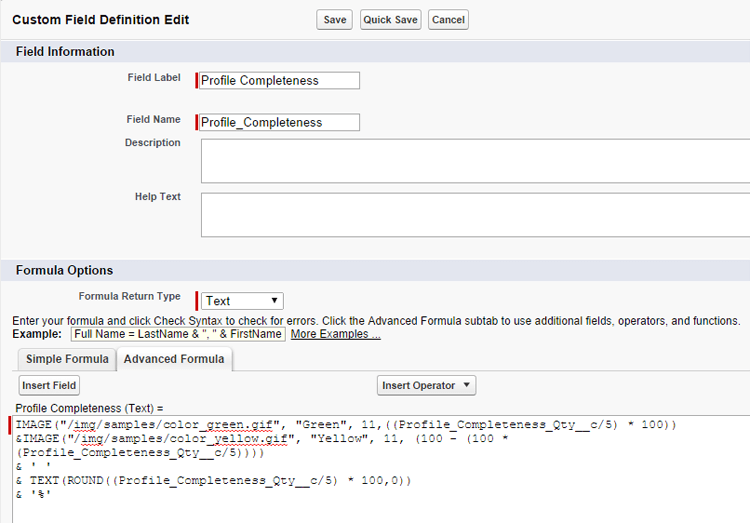This screenshot has width=750, height=523.
Task: Open the Formula Return Type dropdown
Action: tap(242, 301)
